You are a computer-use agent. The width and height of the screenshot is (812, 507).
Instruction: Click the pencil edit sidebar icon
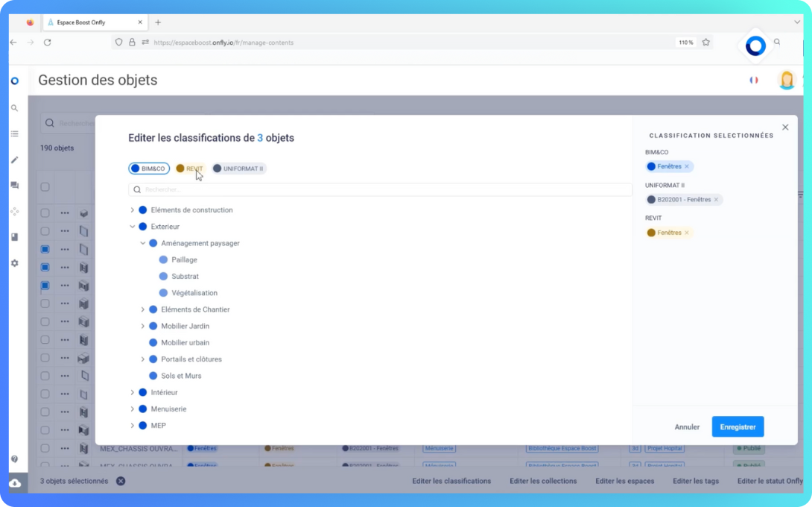point(14,160)
